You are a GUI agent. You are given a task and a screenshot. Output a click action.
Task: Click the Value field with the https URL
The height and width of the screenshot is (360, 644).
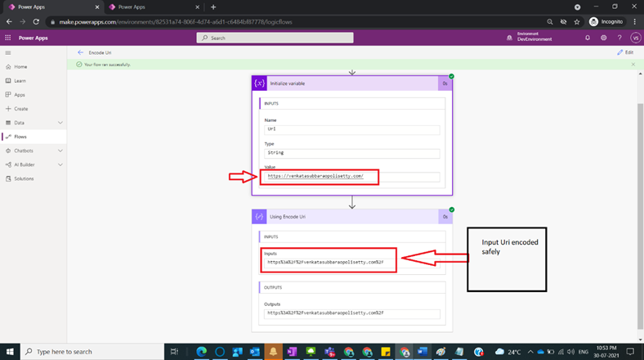click(x=352, y=176)
